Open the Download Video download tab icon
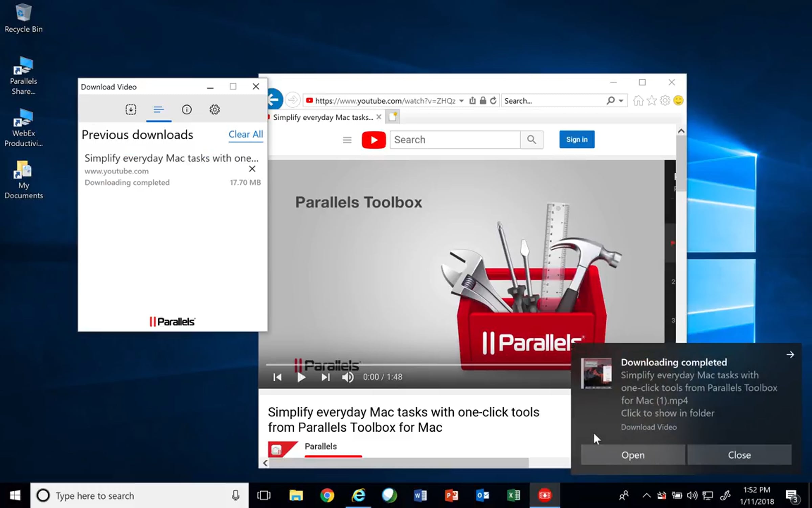 [x=131, y=109]
